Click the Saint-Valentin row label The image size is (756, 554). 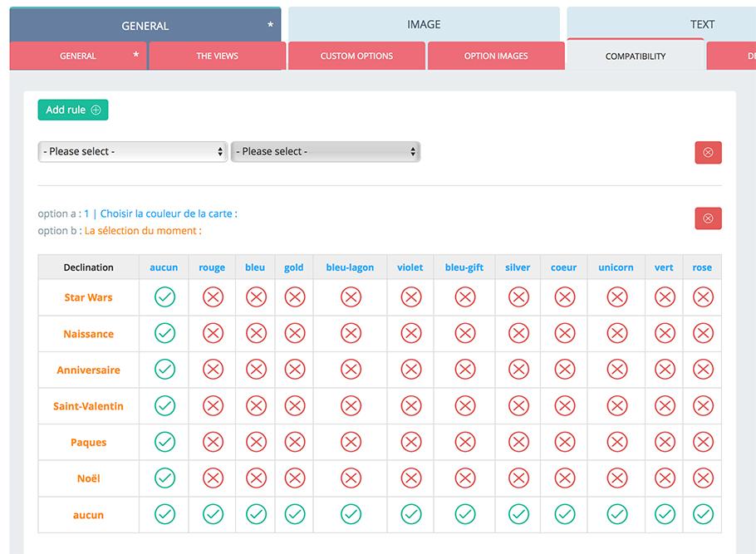pyautogui.click(x=88, y=406)
